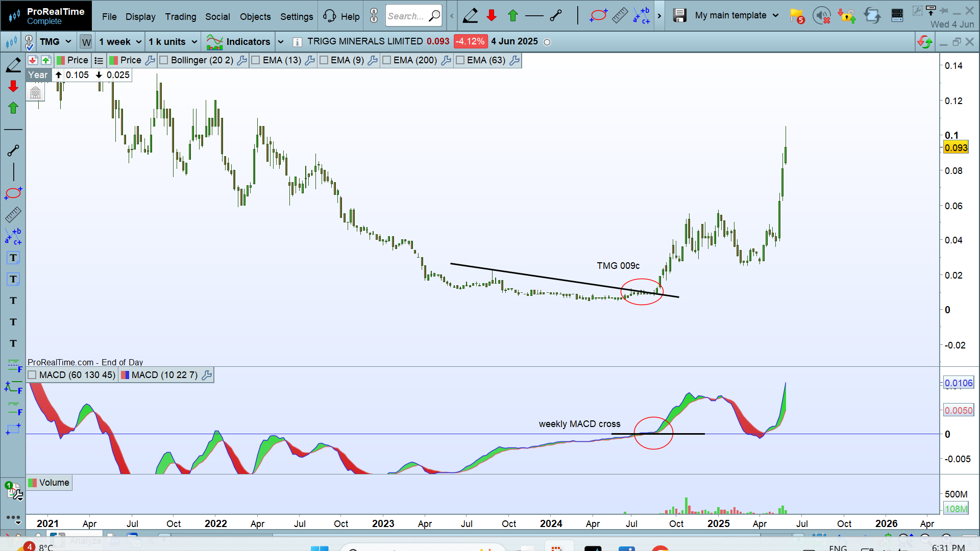Open alerts with the yellow flag icon
Image resolution: width=980 pixels, height=551 pixels.
797,16
